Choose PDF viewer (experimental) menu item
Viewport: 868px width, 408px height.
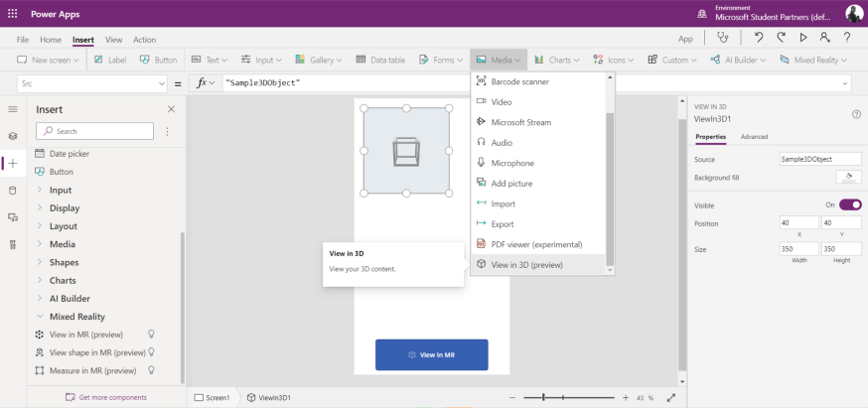(538, 244)
